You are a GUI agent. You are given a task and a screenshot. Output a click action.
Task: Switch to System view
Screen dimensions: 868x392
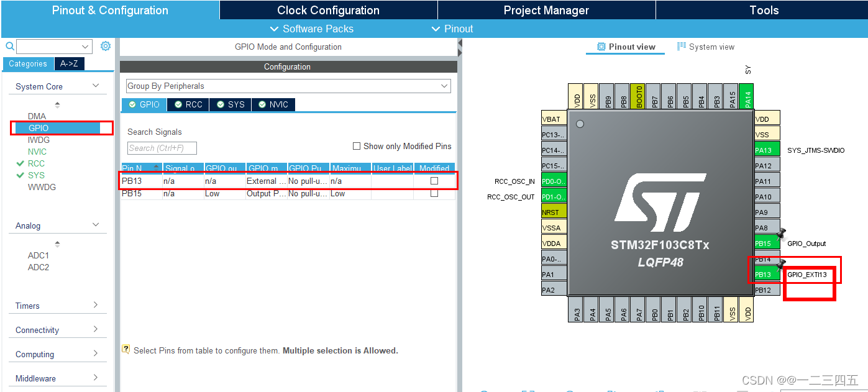(705, 47)
